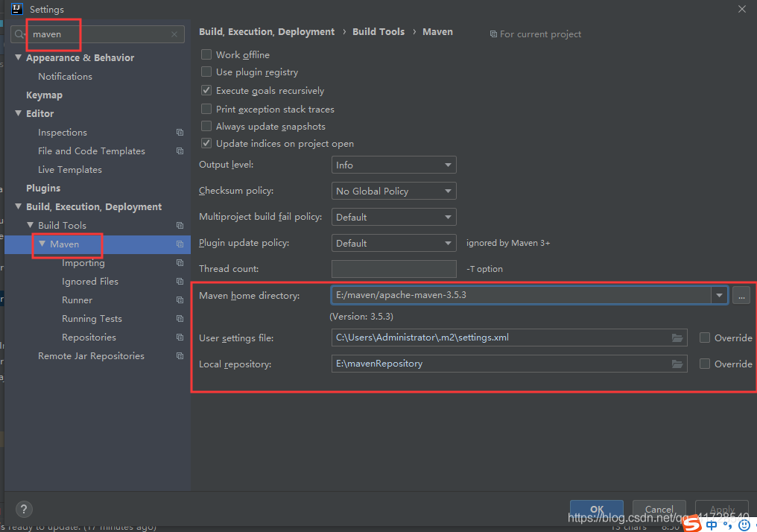757x532 pixels.
Task: Open Remote Jar Repositories settings
Action: [91, 356]
